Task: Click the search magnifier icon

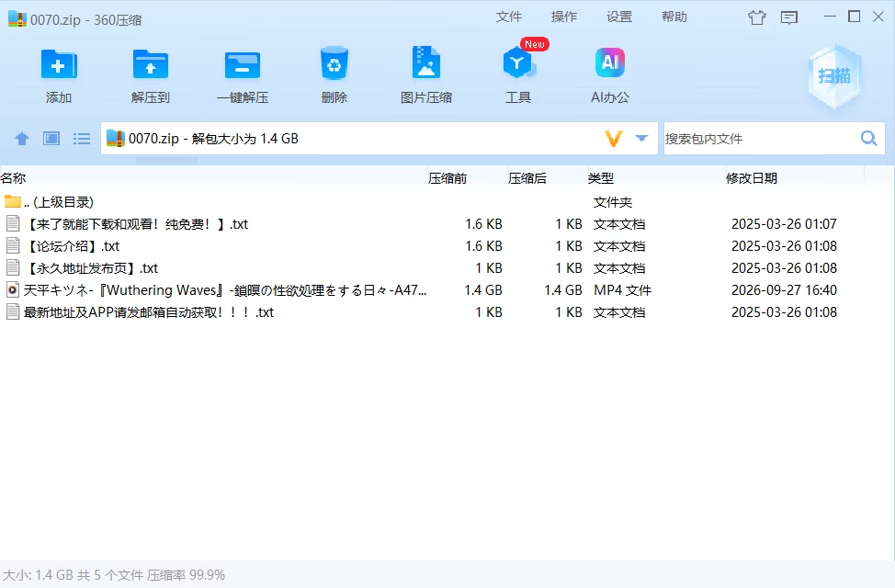Action: (868, 138)
